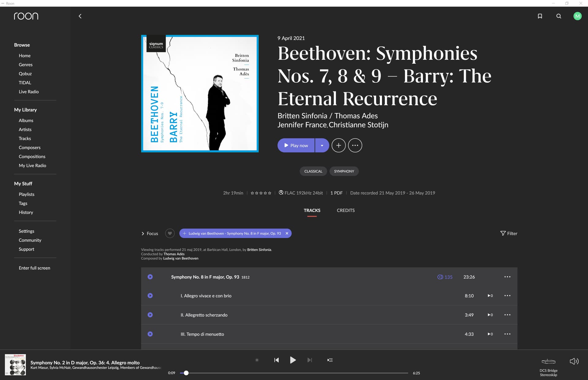Resume playback with footer play button

(x=293, y=360)
